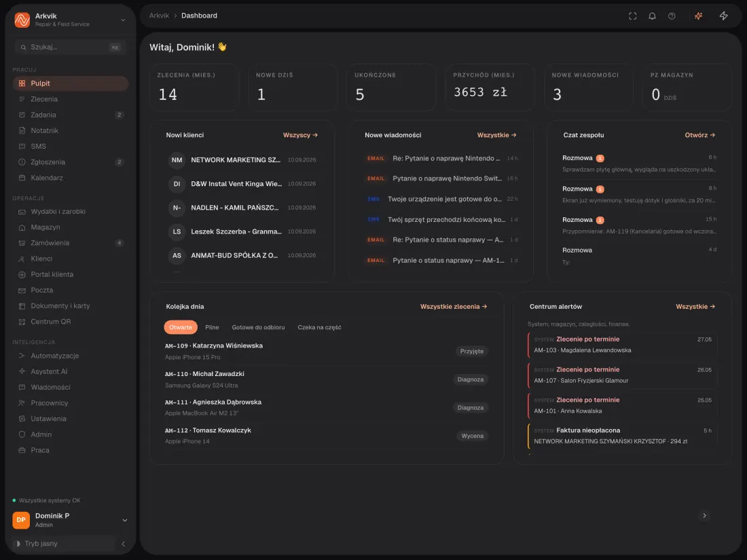The height and width of the screenshot is (560, 747).
Task: Open the notifications bell icon
Action: tap(652, 16)
